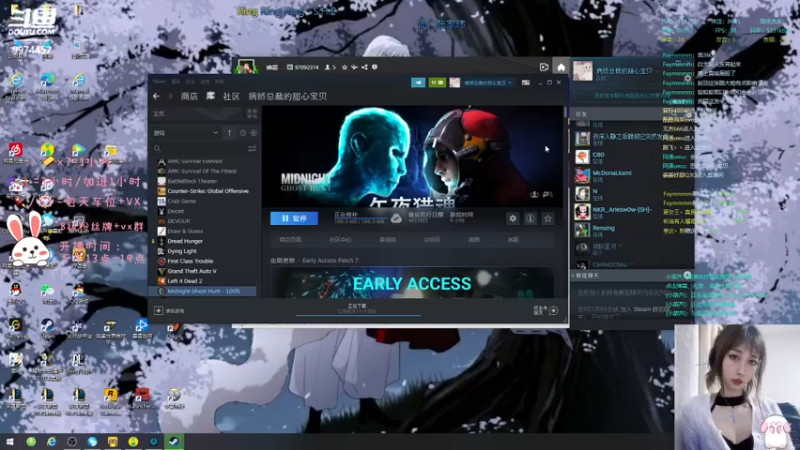Open friends and chat plus icon
800x450 pixels.
554,311
